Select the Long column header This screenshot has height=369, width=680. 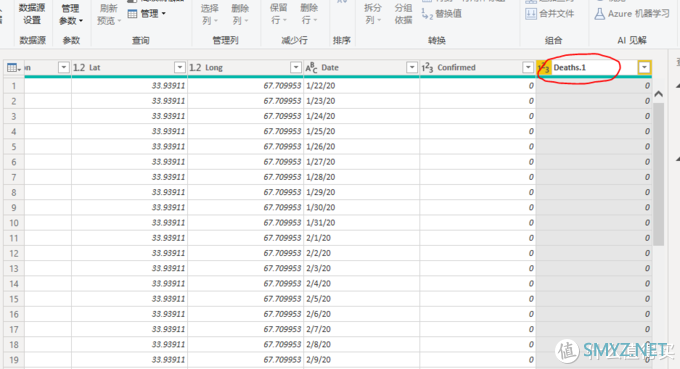click(245, 68)
